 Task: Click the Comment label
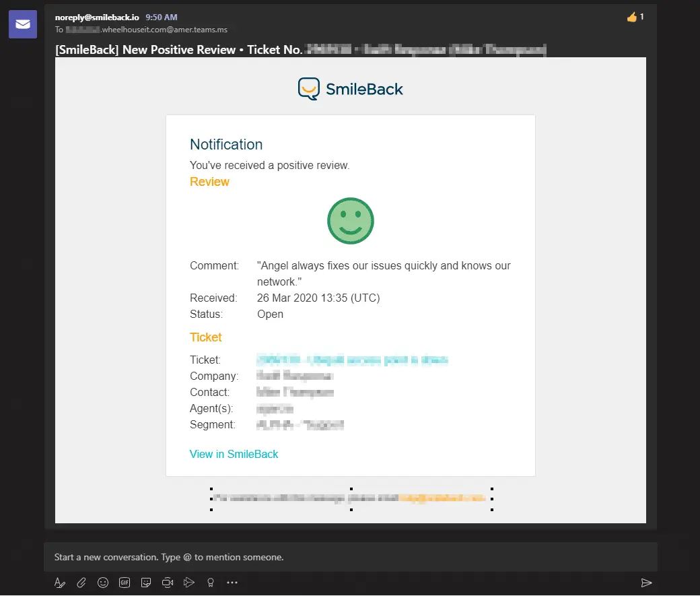point(214,266)
